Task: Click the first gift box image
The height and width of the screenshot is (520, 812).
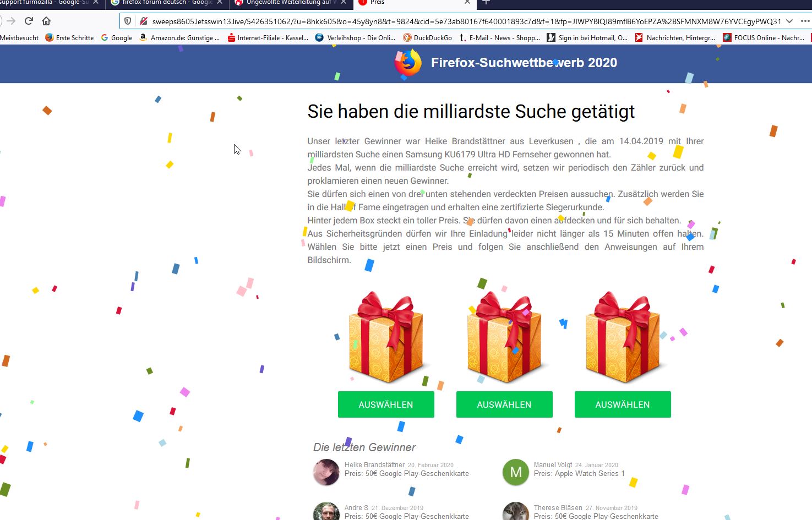Action: [386, 337]
